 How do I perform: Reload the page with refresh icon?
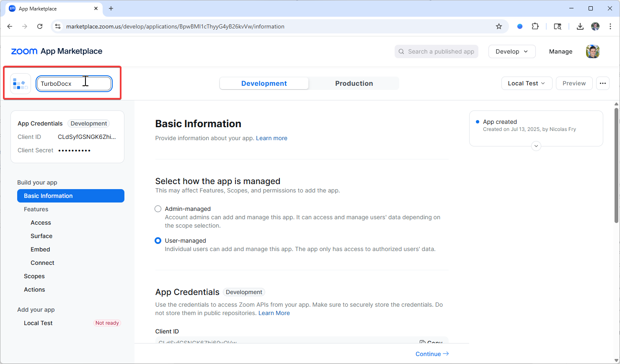40,26
